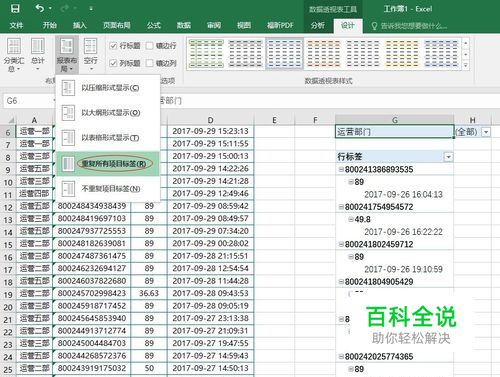
Task: Toggle the 列标题 column headers checkbox
Action: (113, 63)
